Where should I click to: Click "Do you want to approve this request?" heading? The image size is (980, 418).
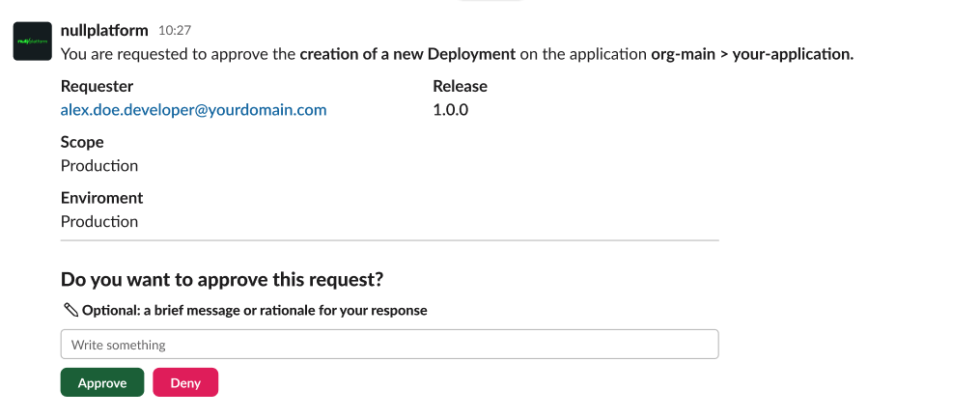(x=222, y=279)
